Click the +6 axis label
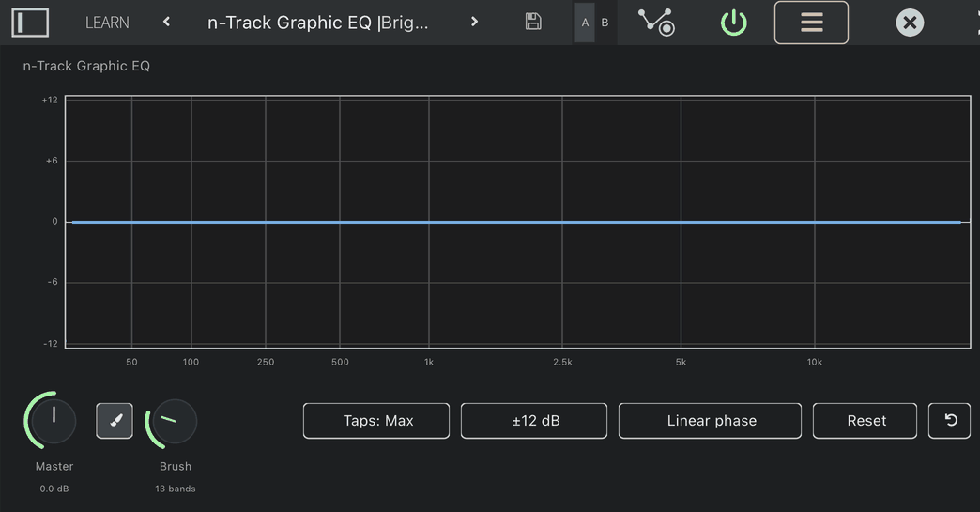 pyautogui.click(x=52, y=161)
